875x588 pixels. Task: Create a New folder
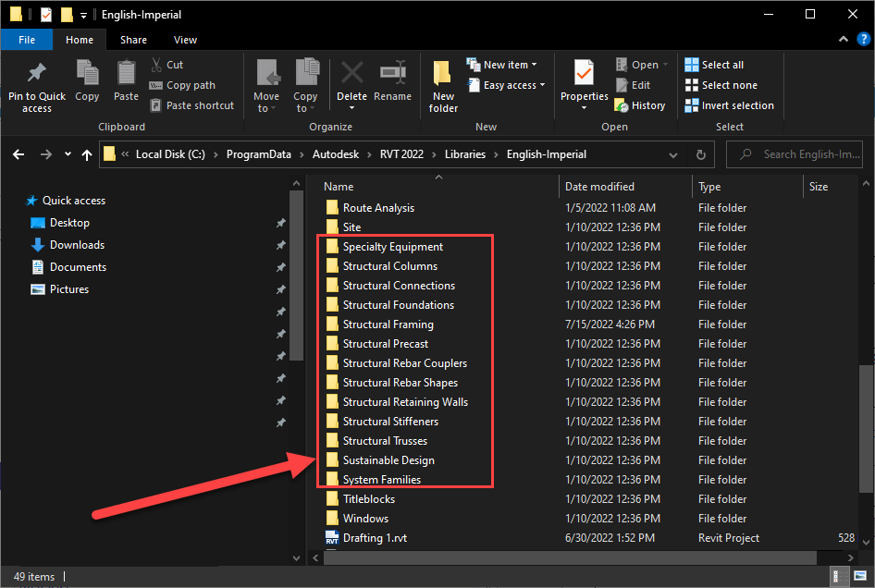(x=443, y=87)
